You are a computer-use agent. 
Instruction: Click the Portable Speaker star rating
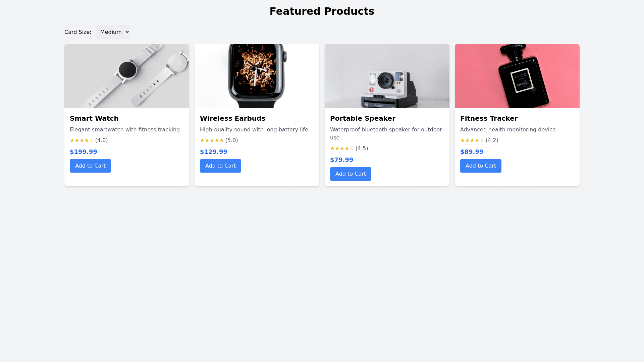point(342,148)
